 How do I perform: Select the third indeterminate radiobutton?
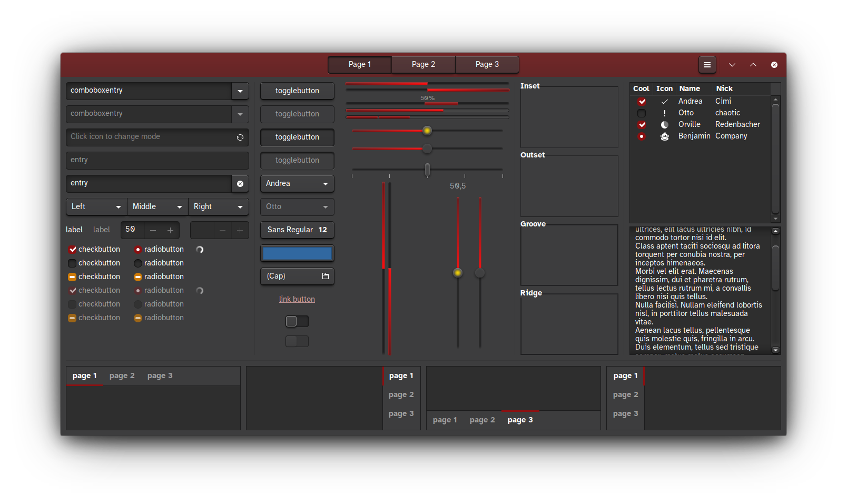[x=138, y=277]
